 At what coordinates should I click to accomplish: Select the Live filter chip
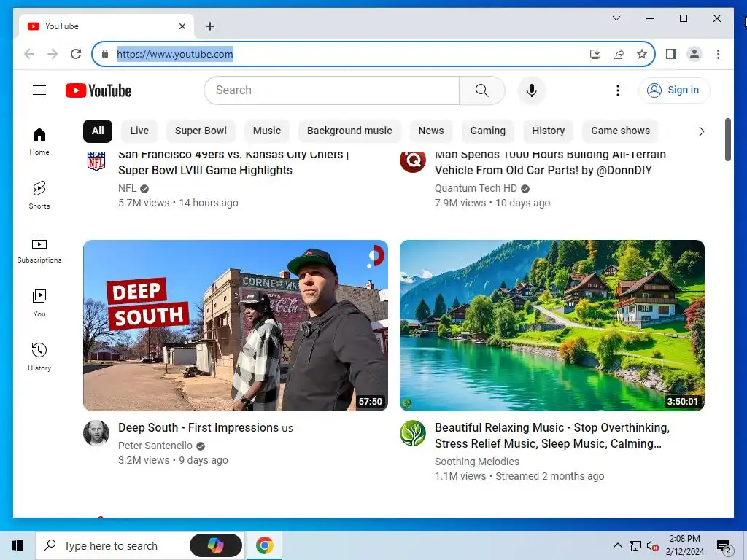pyautogui.click(x=139, y=131)
